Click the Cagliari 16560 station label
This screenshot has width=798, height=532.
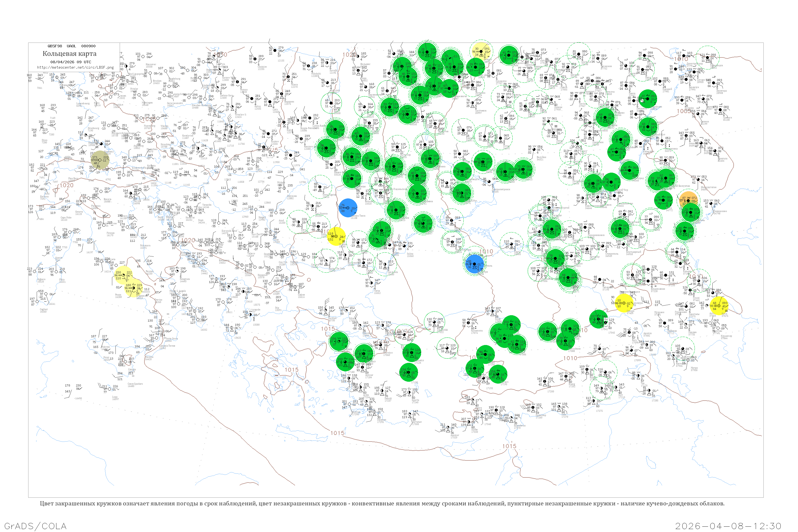click(x=43, y=310)
